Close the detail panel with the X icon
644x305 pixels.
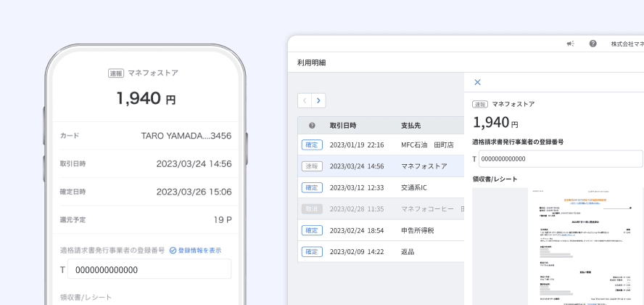click(477, 82)
